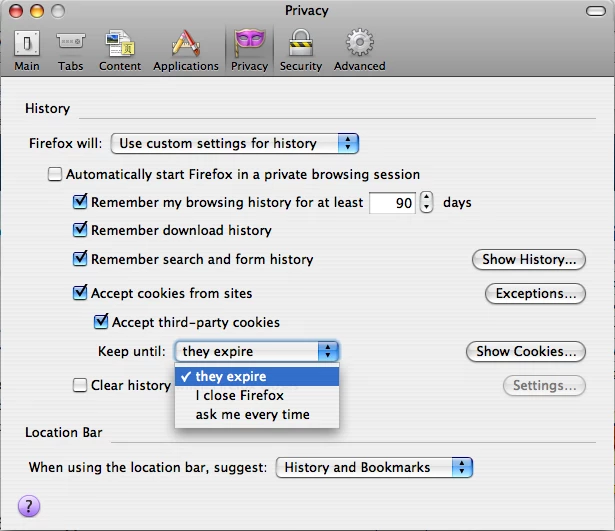Check the Clear history checkbox

click(80, 385)
